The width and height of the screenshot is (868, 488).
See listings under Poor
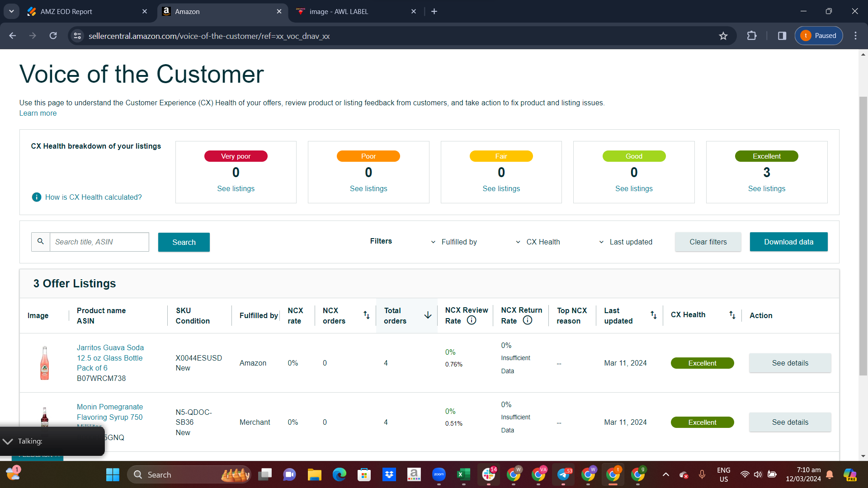point(368,188)
